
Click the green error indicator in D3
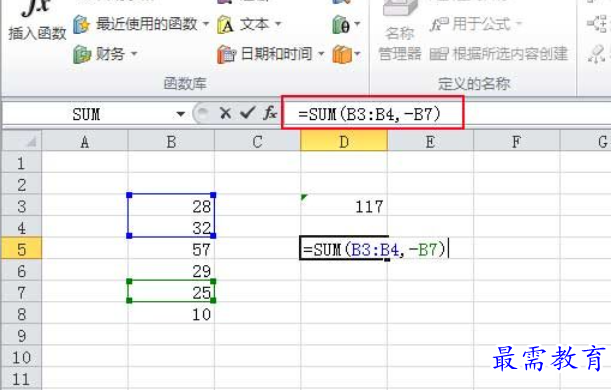pos(304,197)
